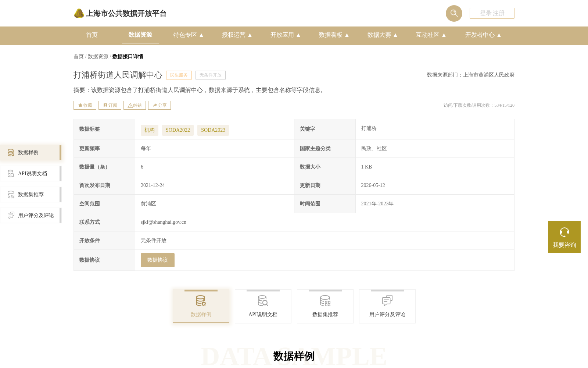
Task: Click the sidebar 用户评分及评论 chat icon
Action: pos(11,215)
